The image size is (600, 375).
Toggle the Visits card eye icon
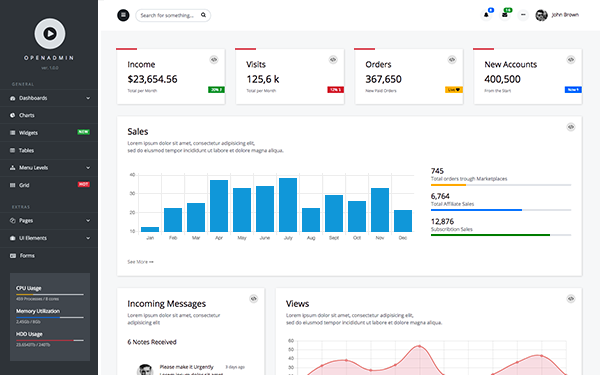pos(333,60)
